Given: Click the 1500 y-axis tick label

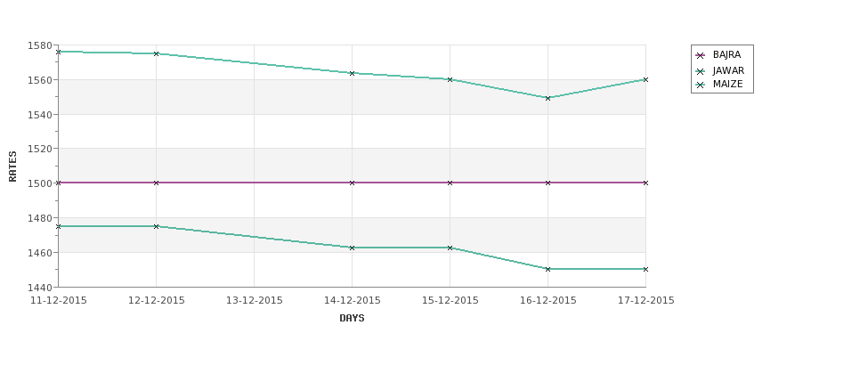Looking at the screenshot, I should coord(40,183).
